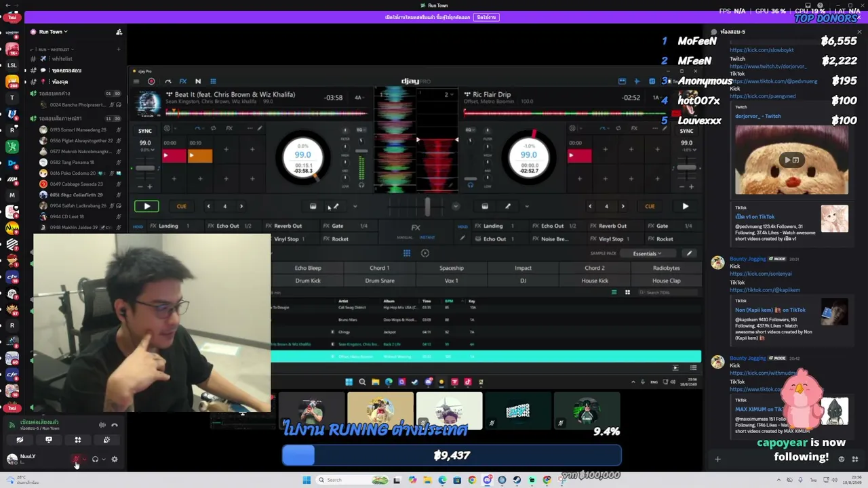Open deck 1 key 4A dropdown
868x488 pixels.
(359, 98)
